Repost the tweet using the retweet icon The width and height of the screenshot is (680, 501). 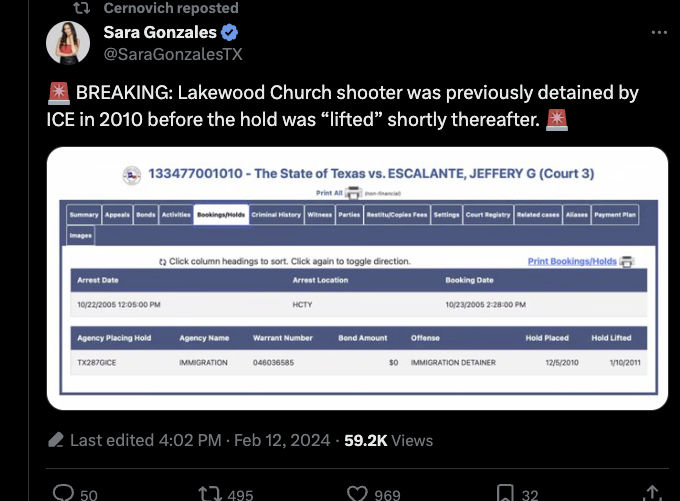[210, 494]
